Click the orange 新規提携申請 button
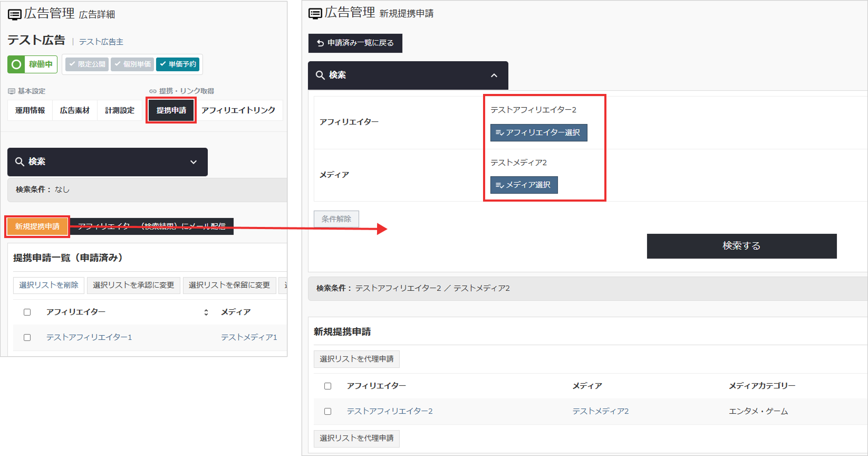 click(37, 226)
